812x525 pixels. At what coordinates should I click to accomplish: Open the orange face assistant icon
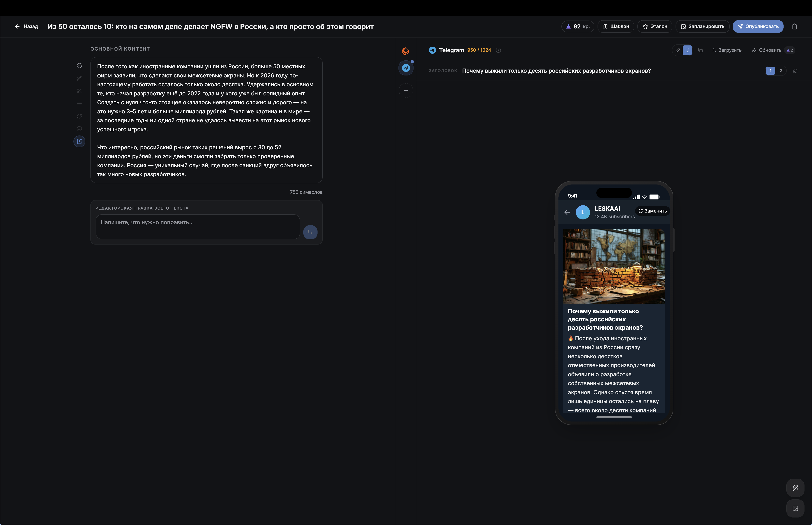(405, 52)
